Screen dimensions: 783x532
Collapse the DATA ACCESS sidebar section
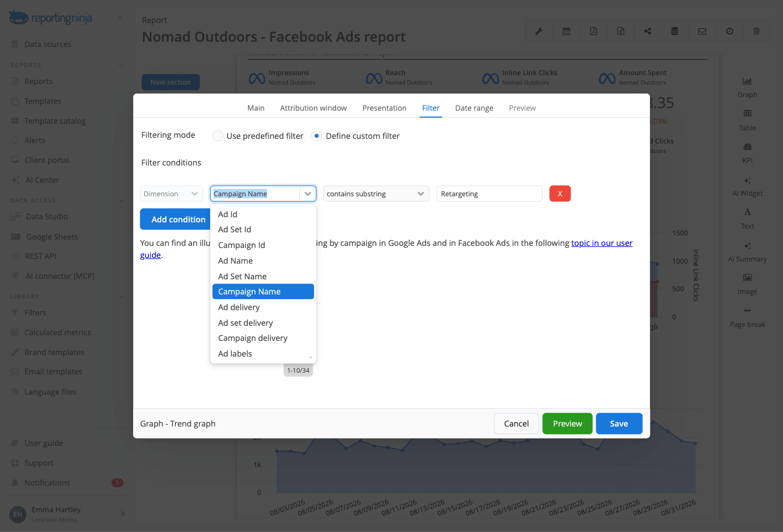click(121, 200)
